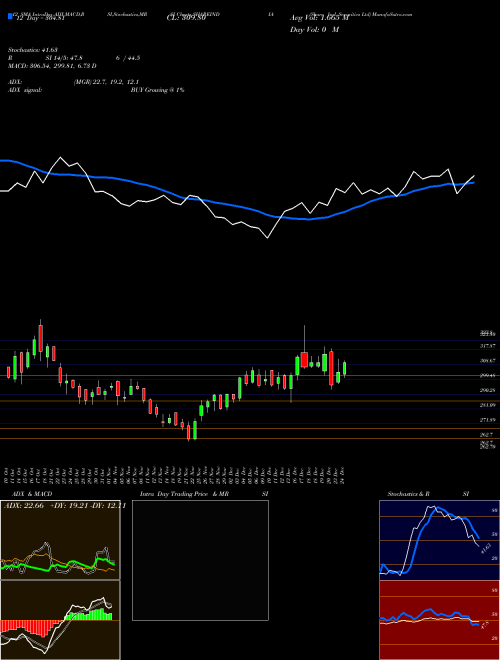This screenshot has width=500, height=660.
Task: Select the 'Stochastics: 41.63' reading
Action: [x=32, y=50]
